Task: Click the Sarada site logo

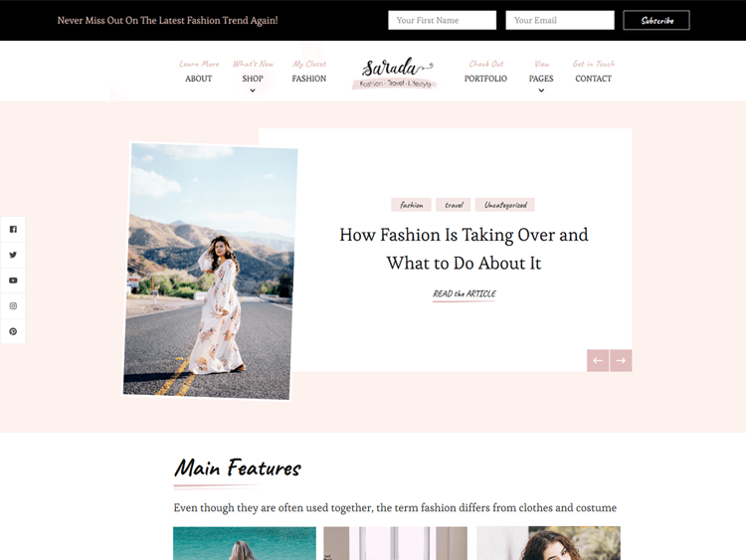Action: tap(395, 73)
